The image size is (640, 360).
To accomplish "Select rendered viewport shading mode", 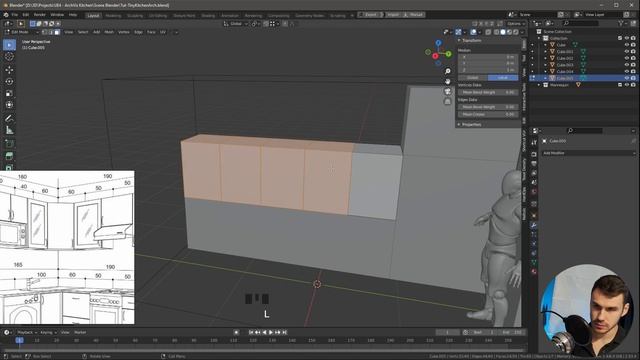I will click(x=516, y=32).
